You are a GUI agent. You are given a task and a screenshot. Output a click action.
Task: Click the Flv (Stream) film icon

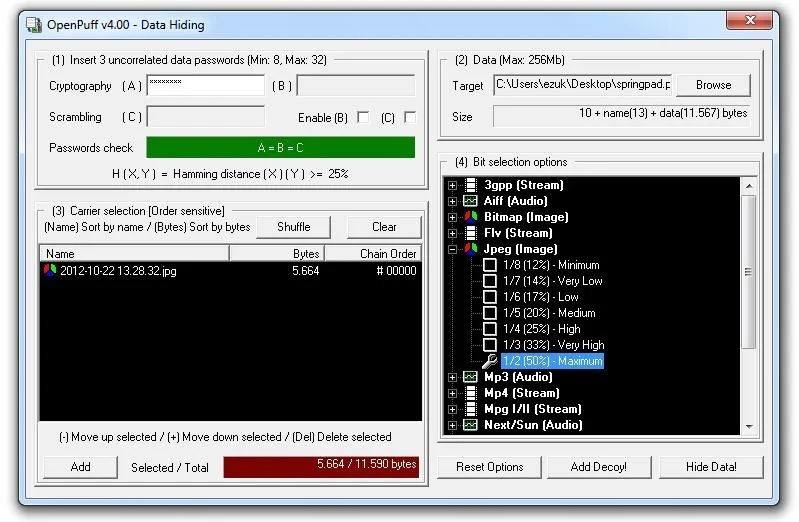click(x=471, y=233)
